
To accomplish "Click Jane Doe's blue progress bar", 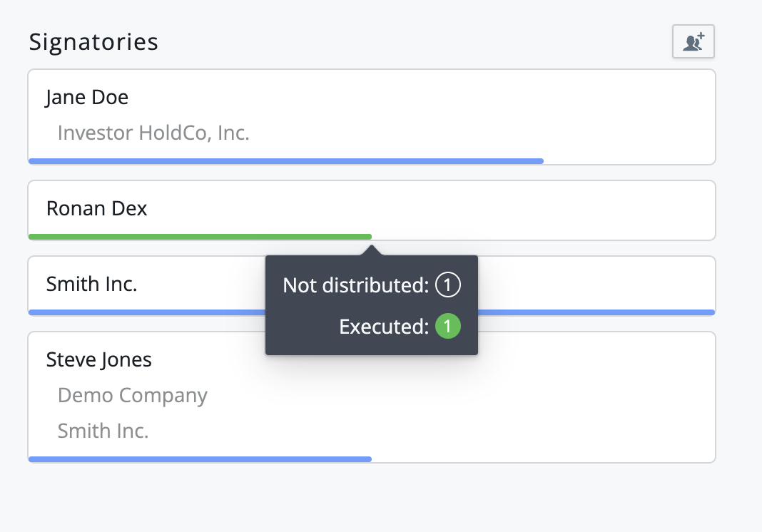I will pos(285,161).
